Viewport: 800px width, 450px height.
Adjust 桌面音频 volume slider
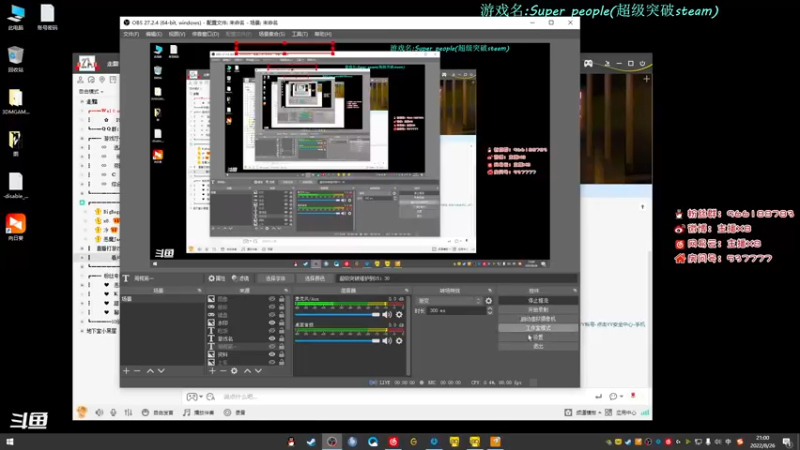337,341
